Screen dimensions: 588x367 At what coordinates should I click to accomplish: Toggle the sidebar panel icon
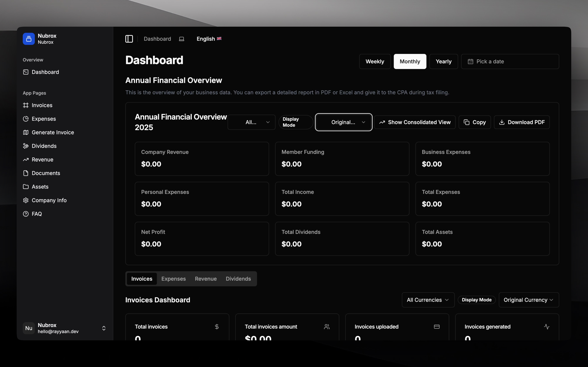tap(129, 39)
